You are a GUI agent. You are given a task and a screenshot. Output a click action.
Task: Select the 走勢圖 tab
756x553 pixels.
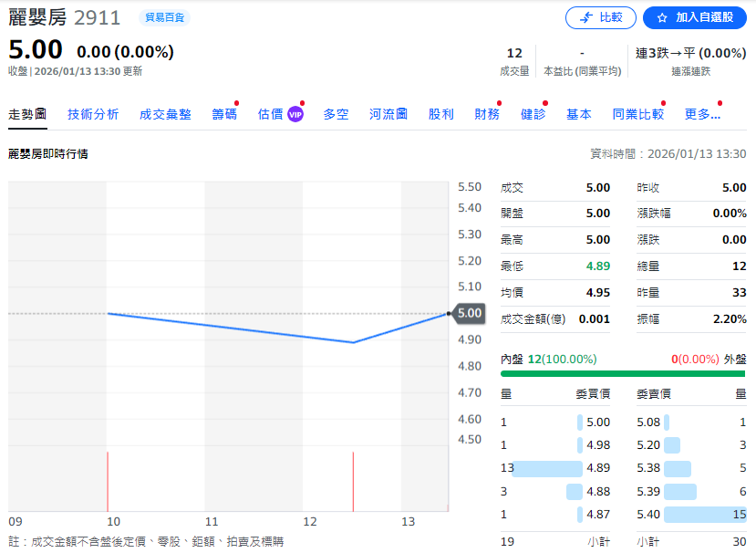click(27, 114)
